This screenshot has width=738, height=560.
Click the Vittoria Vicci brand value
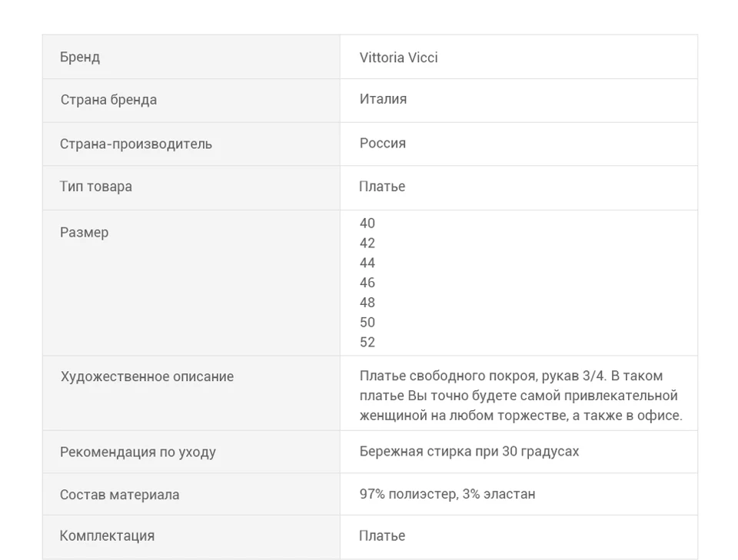pyautogui.click(x=398, y=58)
